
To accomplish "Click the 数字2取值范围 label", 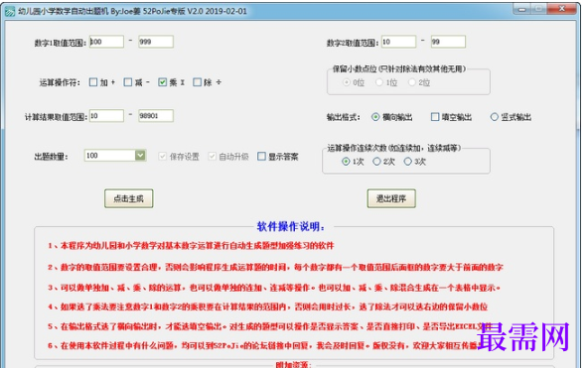I will pos(353,43).
